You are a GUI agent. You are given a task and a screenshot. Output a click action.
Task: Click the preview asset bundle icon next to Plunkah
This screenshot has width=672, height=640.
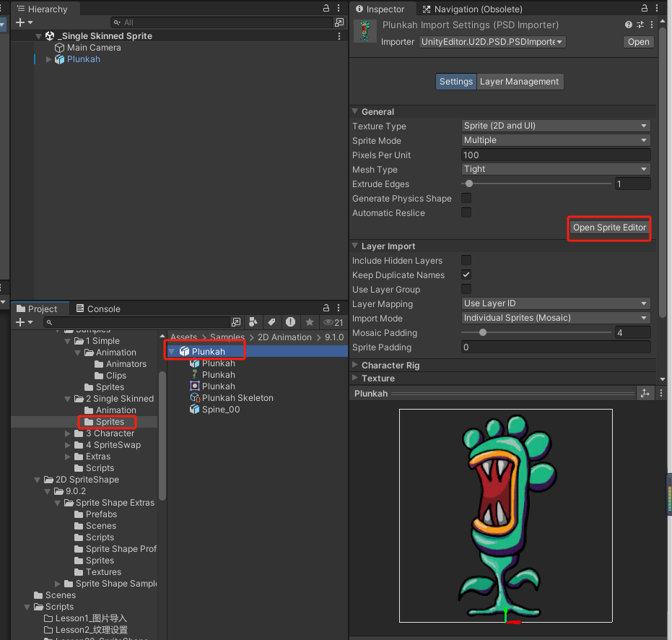click(645, 393)
